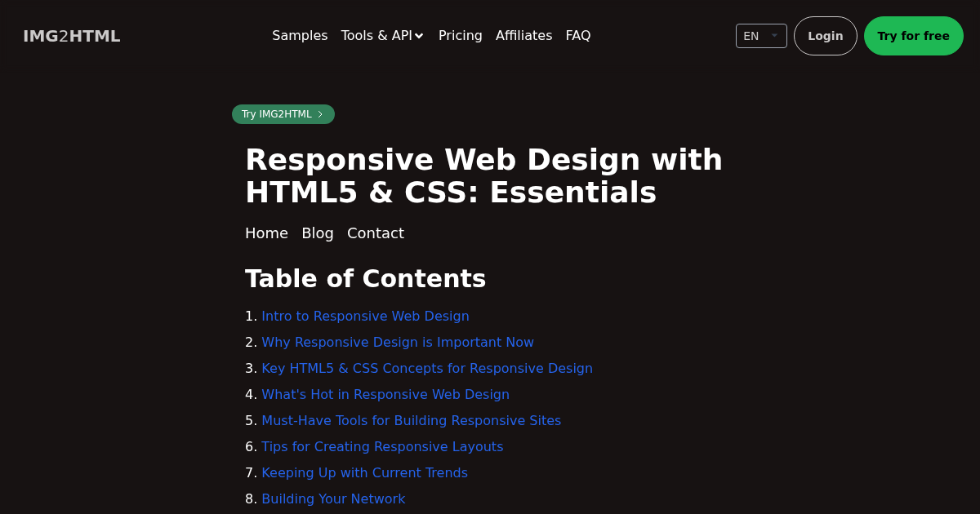This screenshot has height=514, width=980.
Task: Open the Blog link
Action: (x=318, y=233)
